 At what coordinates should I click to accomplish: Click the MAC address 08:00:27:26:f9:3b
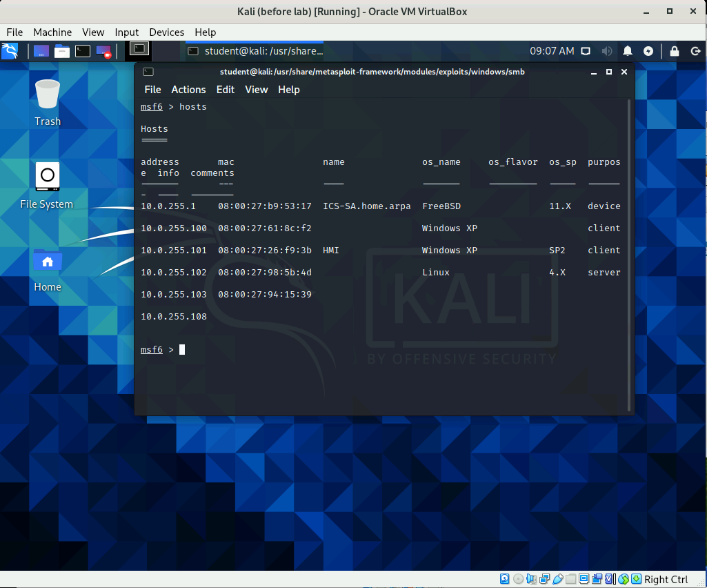tap(265, 251)
